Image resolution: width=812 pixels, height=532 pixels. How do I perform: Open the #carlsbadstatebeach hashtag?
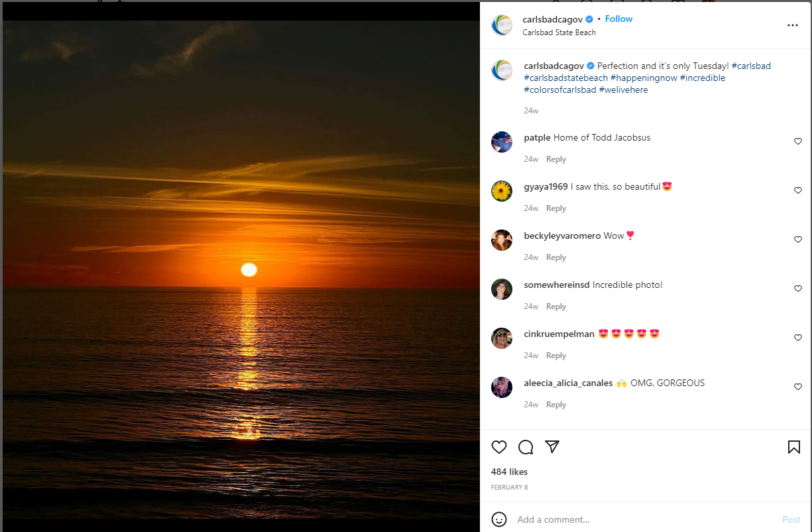565,78
